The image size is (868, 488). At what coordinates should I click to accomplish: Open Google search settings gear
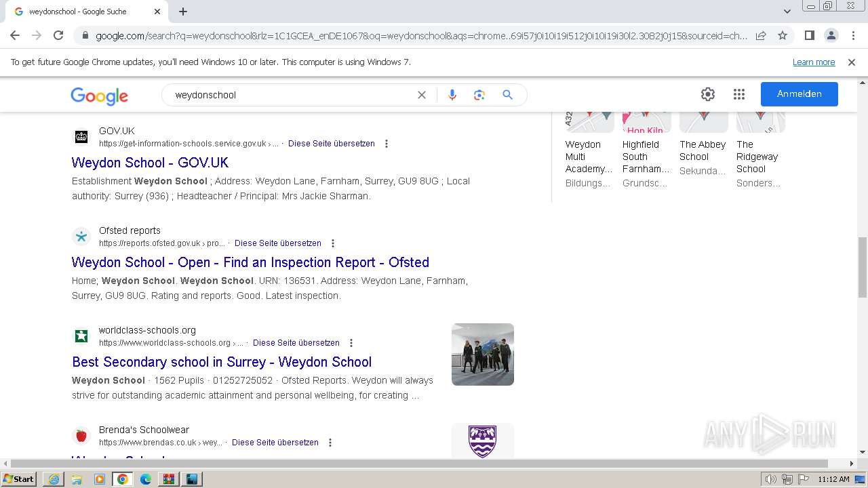(x=708, y=94)
